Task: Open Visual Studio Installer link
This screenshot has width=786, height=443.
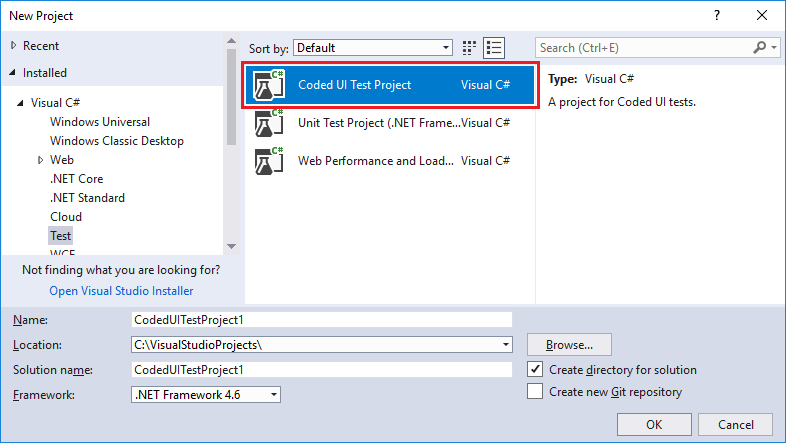Action: coord(121,291)
